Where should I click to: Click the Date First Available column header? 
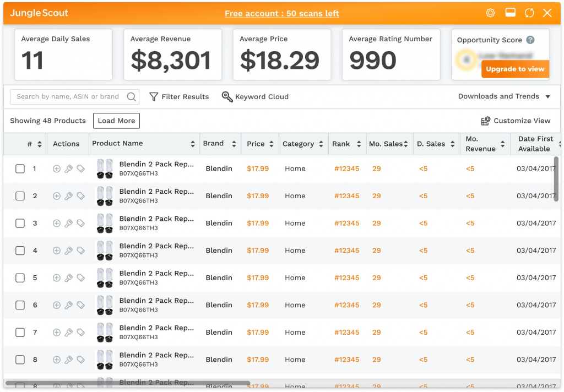tap(535, 144)
